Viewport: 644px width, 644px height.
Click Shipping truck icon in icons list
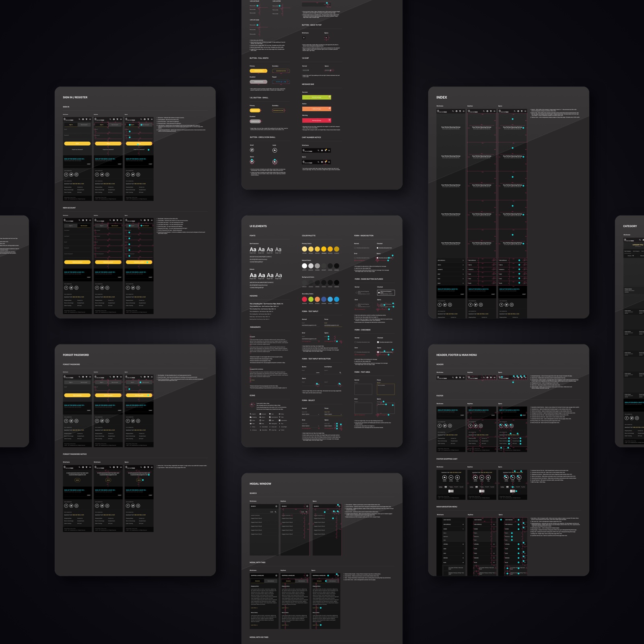pyautogui.click(x=251, y=417)
